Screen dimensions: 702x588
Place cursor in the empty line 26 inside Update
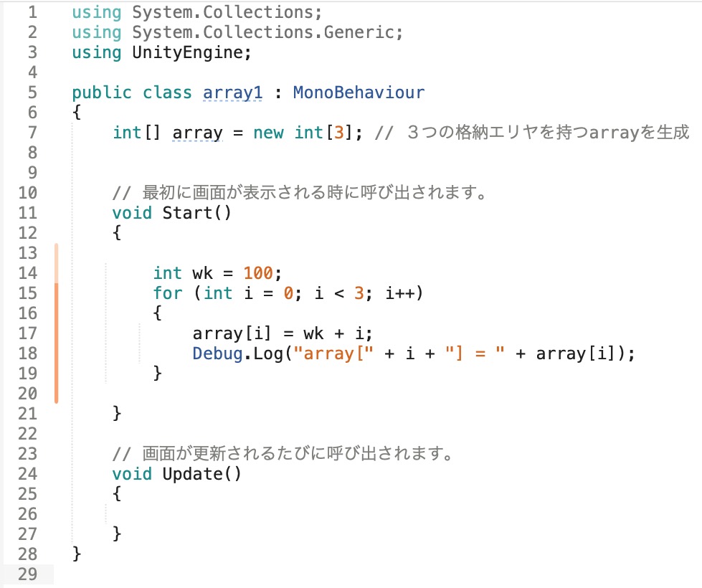point(215,513)
